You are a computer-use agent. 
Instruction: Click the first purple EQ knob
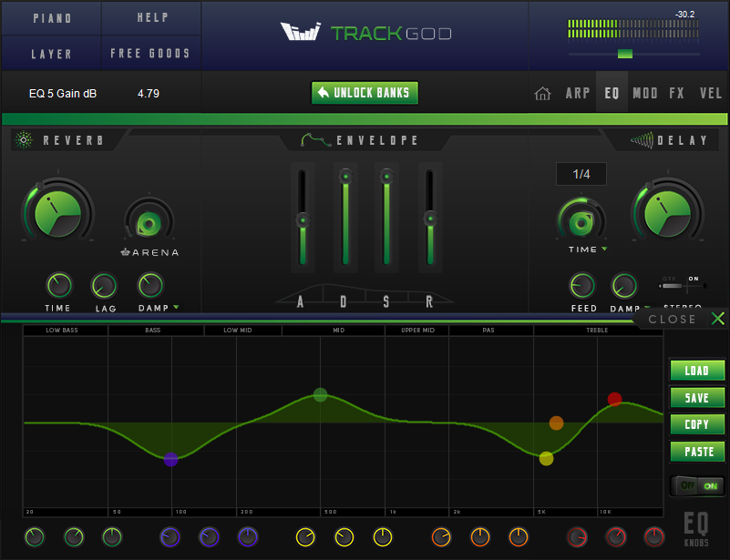click(170, 537)
